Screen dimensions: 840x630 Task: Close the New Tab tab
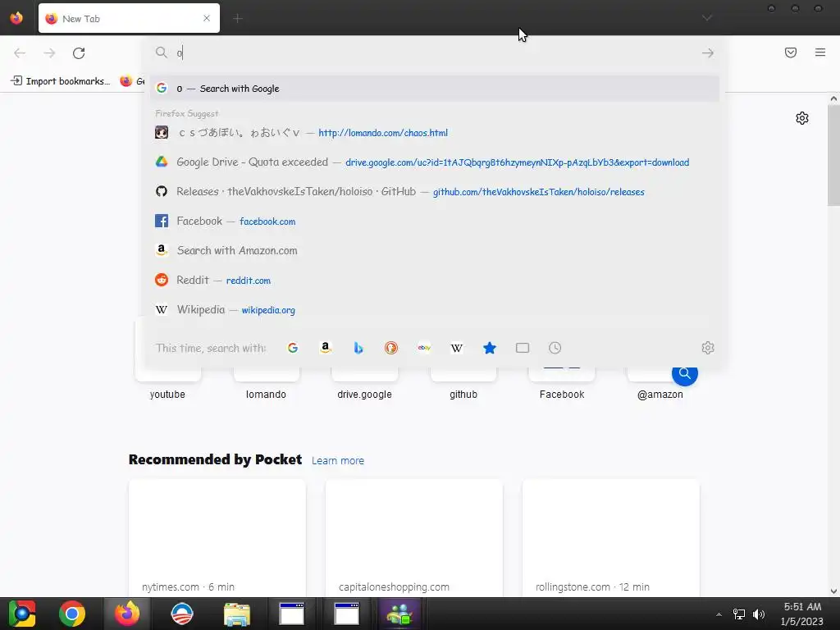207,18
